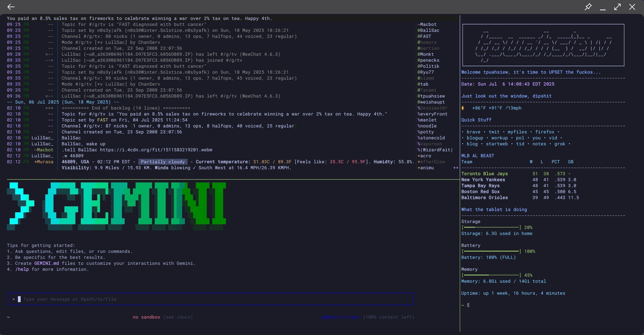Image resolution: width=644 pixels, height=335 pixels.
Task: Select @tpuahsiew in the nick list
Action: click(431, 96)
